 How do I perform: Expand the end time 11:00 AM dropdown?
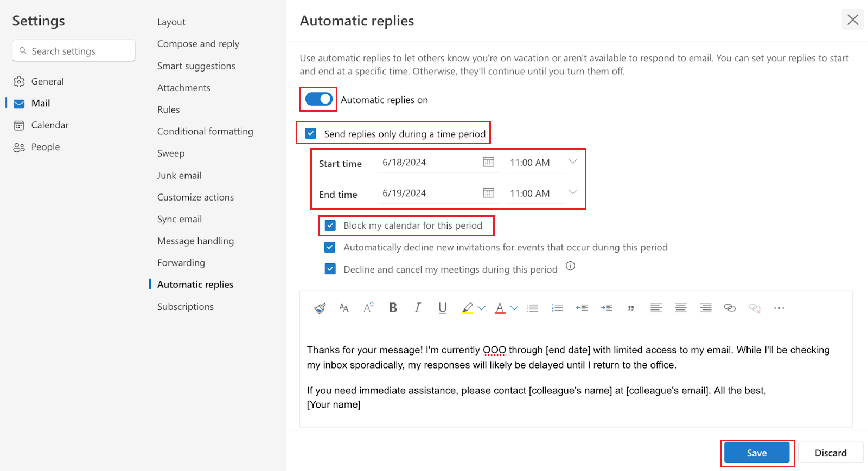[572, 192]
